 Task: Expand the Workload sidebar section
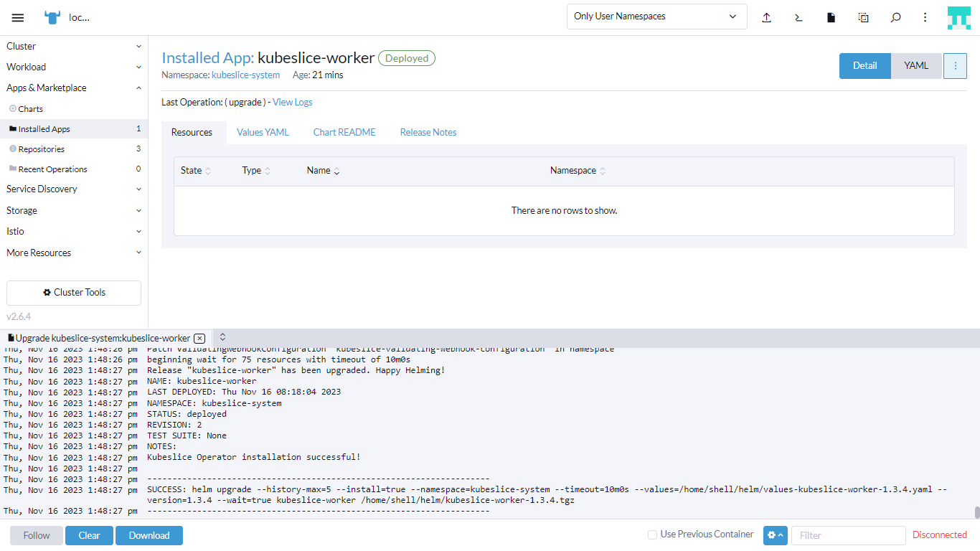pos(74,67)
